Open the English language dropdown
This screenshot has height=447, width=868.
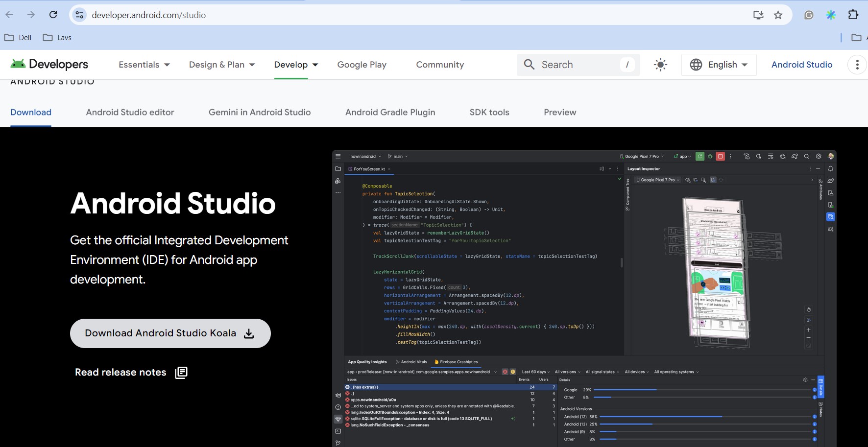(x=719, y=65)
